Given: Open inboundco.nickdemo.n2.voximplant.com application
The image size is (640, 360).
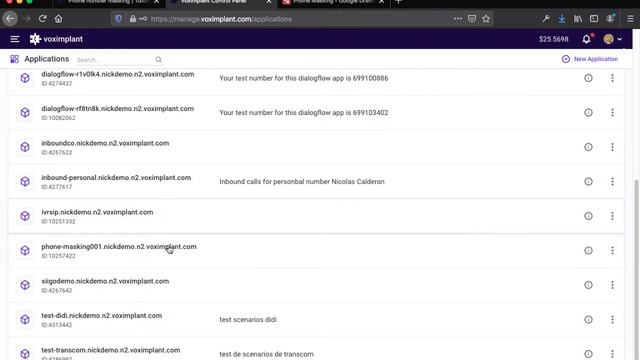Looking at the screenshot, I should (105, 143).
